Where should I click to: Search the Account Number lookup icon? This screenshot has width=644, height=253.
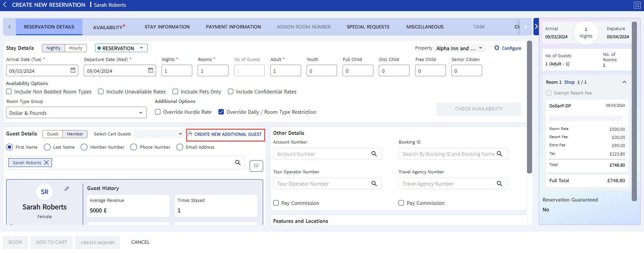pos(374,154)
